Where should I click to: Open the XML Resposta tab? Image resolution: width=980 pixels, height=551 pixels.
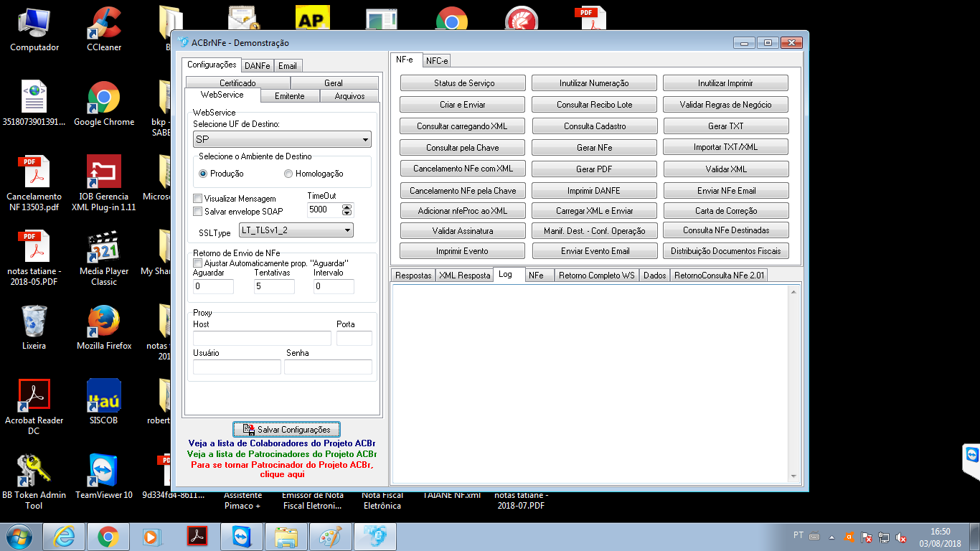click(465, 275)
